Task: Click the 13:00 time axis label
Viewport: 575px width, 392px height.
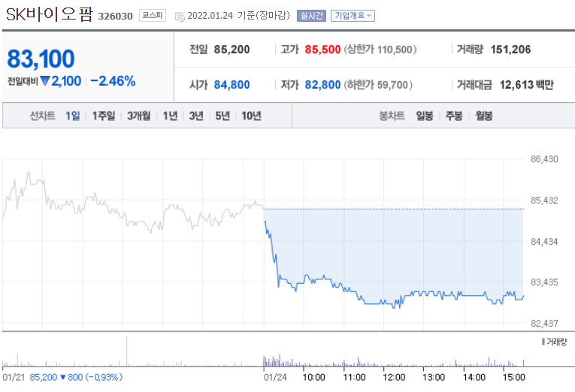Action: 434,377
